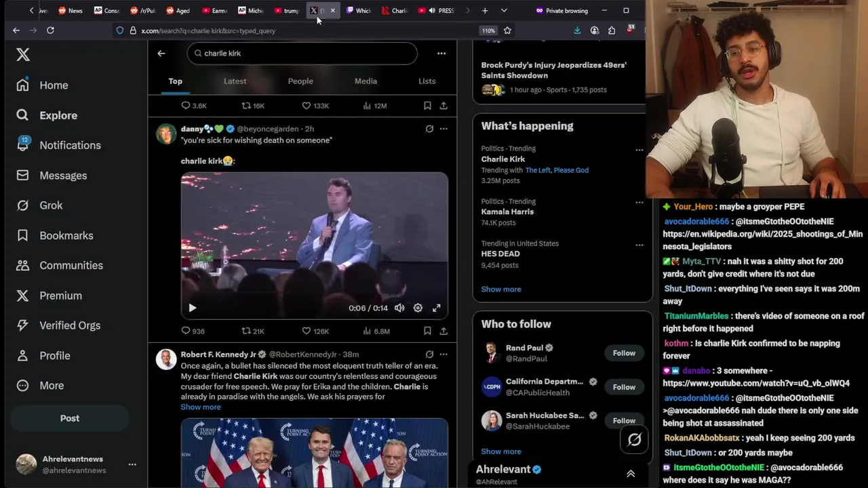Screen dimensions: 868x488
Task: Click Grok explain icon on danny's post
Action: [429, 129]
